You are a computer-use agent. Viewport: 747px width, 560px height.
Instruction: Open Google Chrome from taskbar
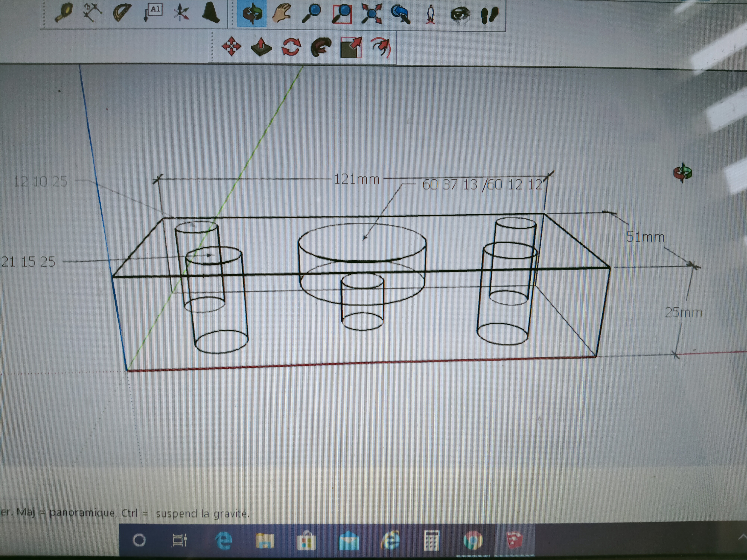click(x=473, y=540)
